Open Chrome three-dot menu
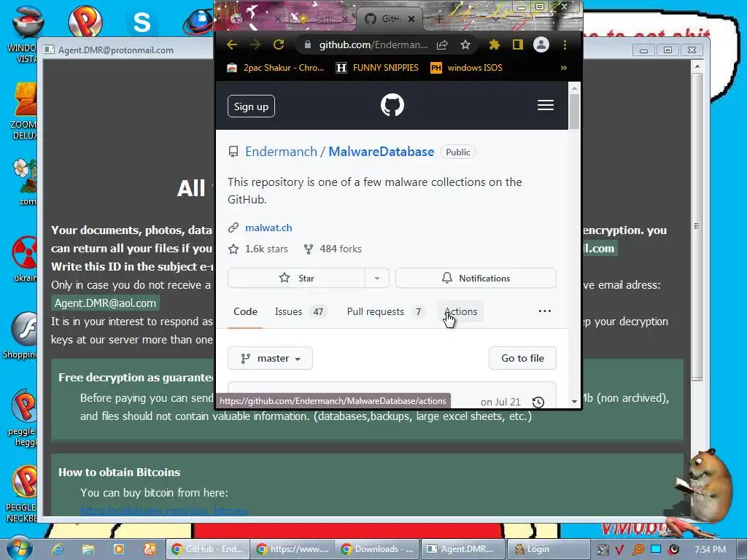This screenshot has height=560, width=747. [x=565, y=44]
